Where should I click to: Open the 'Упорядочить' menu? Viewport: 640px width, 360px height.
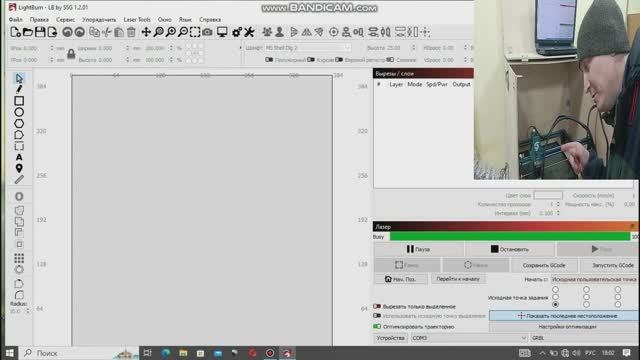pos(99,20)
